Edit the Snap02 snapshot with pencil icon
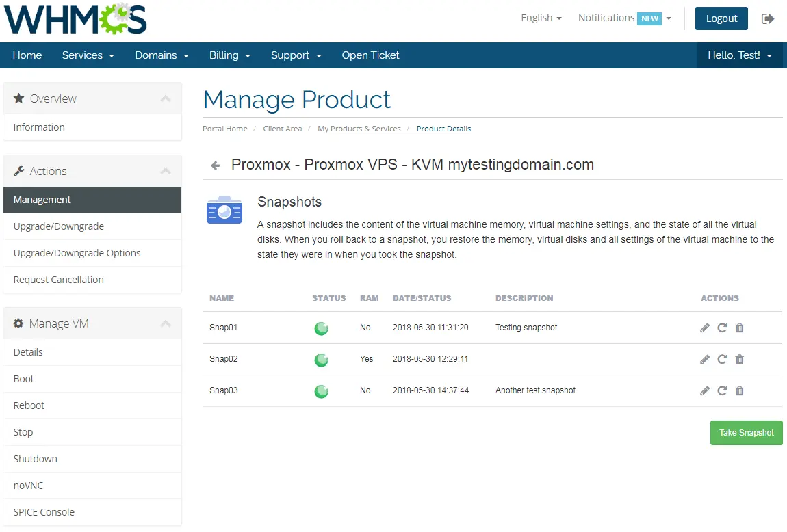Viewport: 787px width, 532px height. 705,360
